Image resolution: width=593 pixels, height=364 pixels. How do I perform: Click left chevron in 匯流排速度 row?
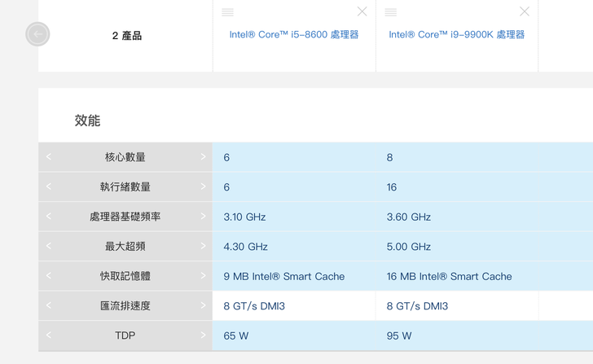[x=48, y=305]
